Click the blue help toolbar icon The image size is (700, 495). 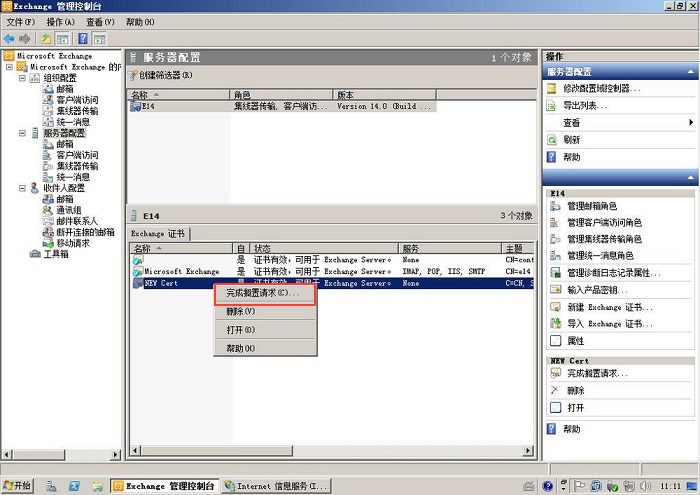[x=81, y=38]
